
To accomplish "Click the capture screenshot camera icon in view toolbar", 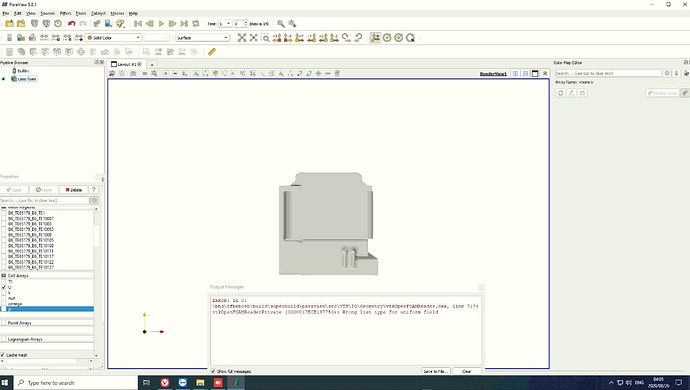I will (x=133, y=74).
